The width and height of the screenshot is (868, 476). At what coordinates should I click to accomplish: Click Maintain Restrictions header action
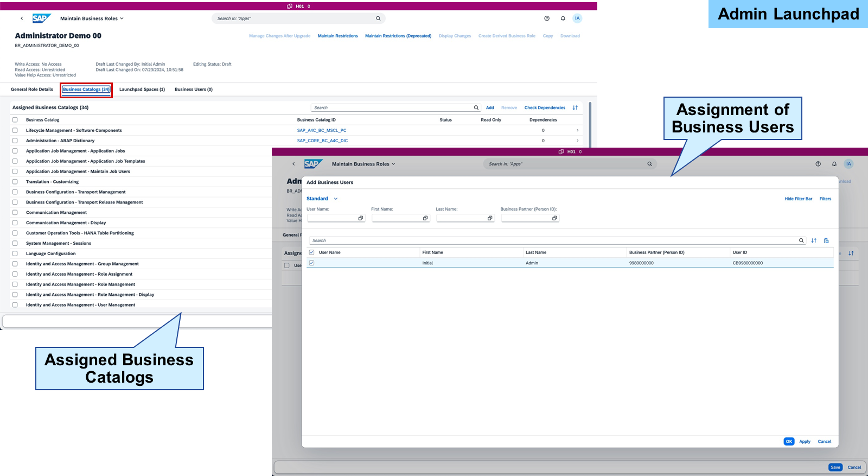tap(338, 36)
